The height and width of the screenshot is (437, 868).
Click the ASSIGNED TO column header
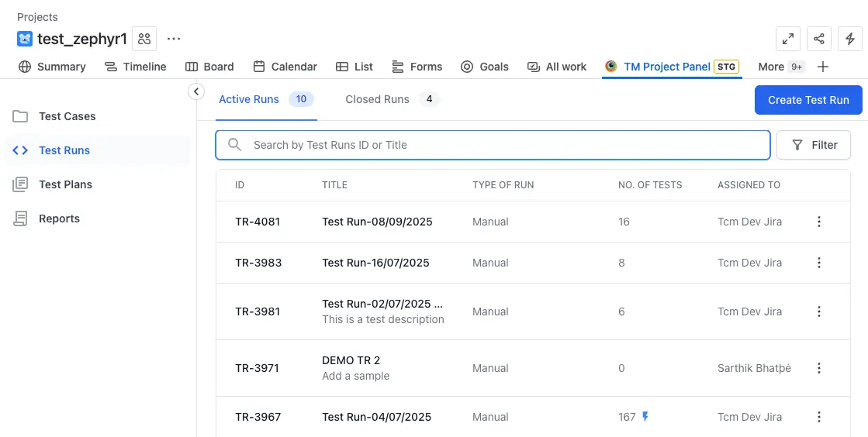[749, 184]
